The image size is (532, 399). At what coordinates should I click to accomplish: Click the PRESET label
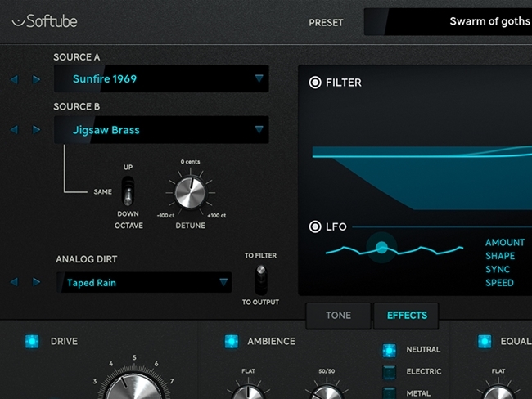tap(326, 23)
